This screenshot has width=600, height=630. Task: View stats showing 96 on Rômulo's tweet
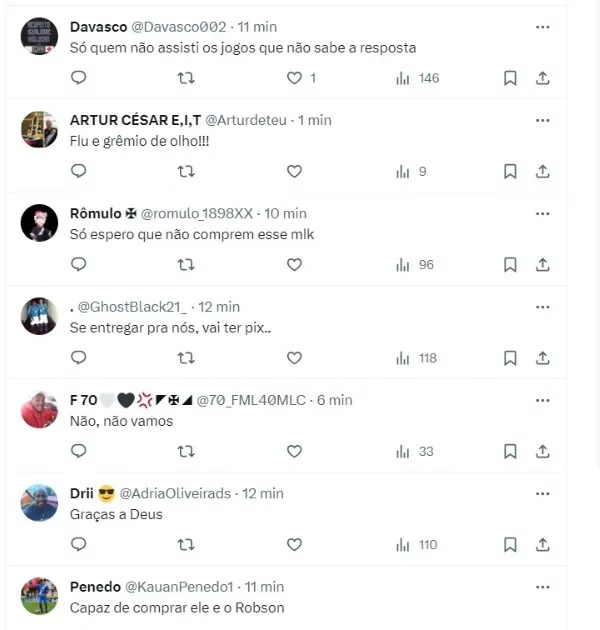(x=415, y=265)
